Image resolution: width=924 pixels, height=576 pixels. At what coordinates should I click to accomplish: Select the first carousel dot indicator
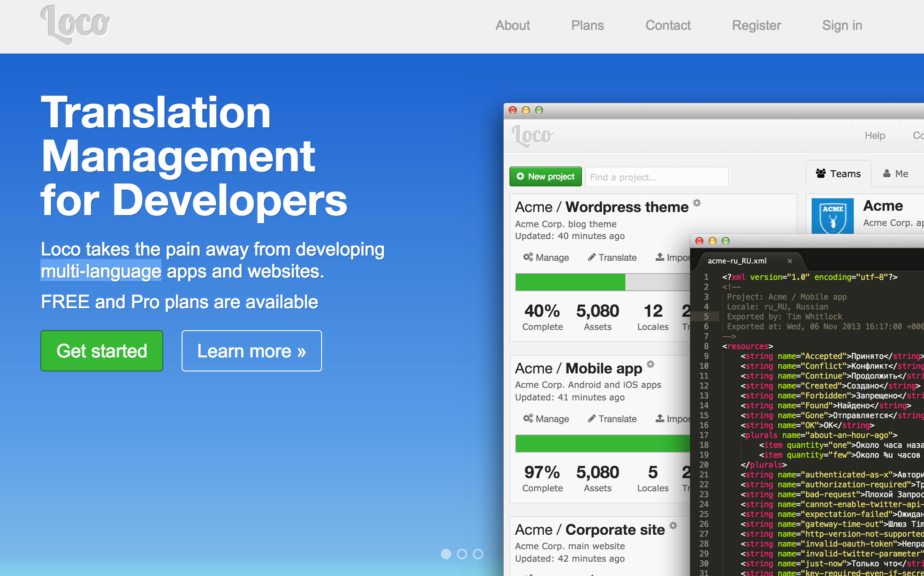click(446, 554)
